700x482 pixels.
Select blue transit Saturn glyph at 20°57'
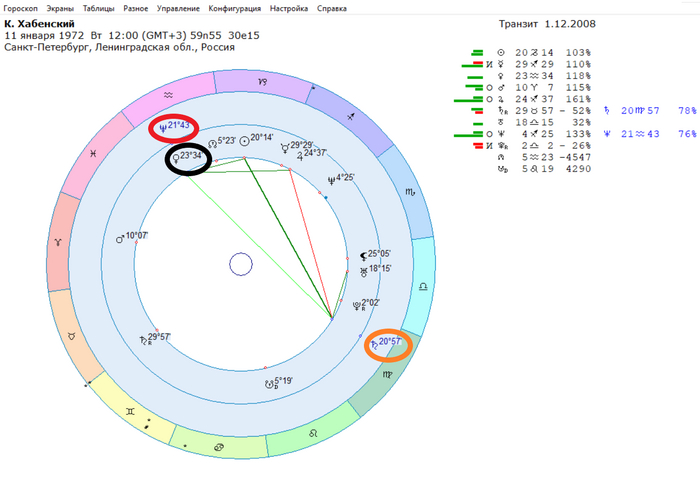coord(374,345)
